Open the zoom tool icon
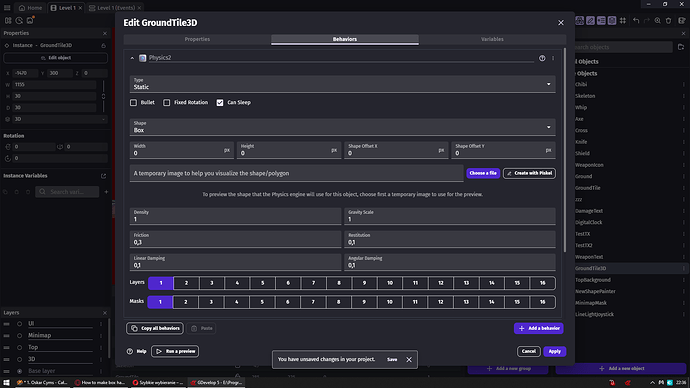690x388 pixels. tap(657, 20)
